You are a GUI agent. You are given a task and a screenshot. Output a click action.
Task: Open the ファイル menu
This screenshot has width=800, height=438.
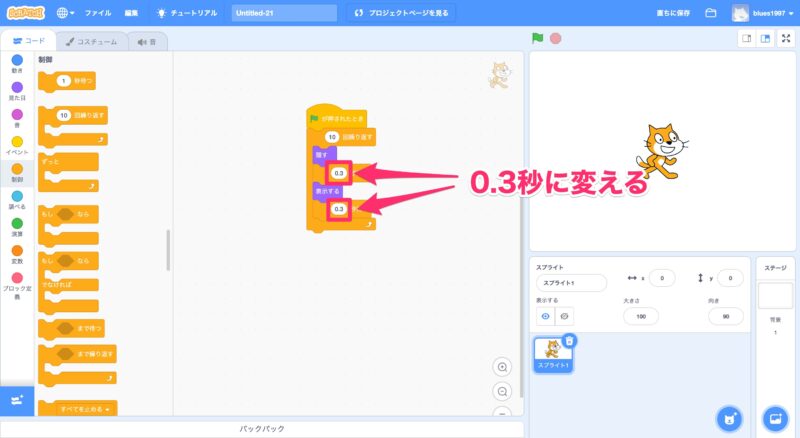98,13
